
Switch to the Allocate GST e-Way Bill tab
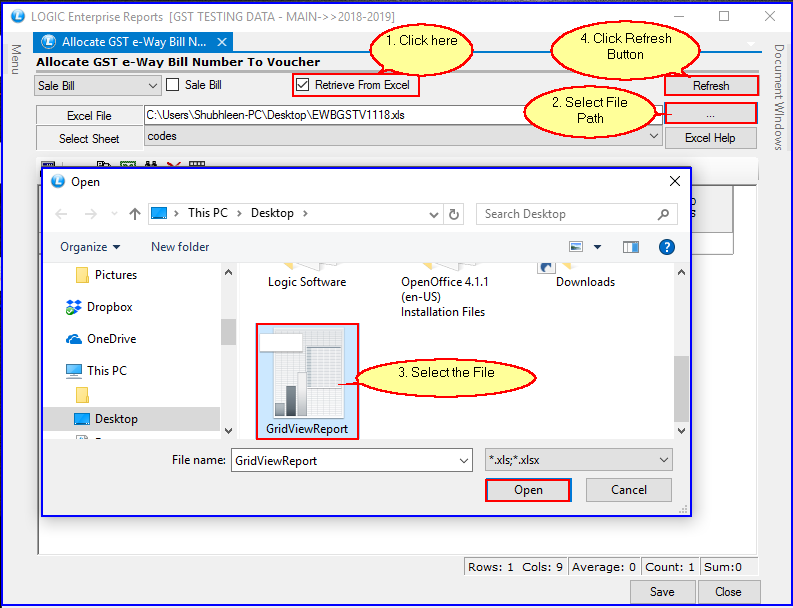tap(134, 42)
